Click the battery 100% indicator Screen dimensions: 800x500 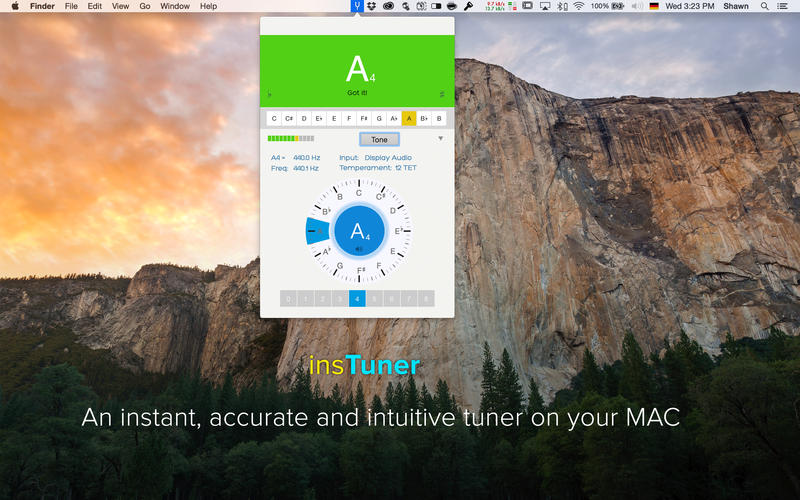[x=608, y=6]
